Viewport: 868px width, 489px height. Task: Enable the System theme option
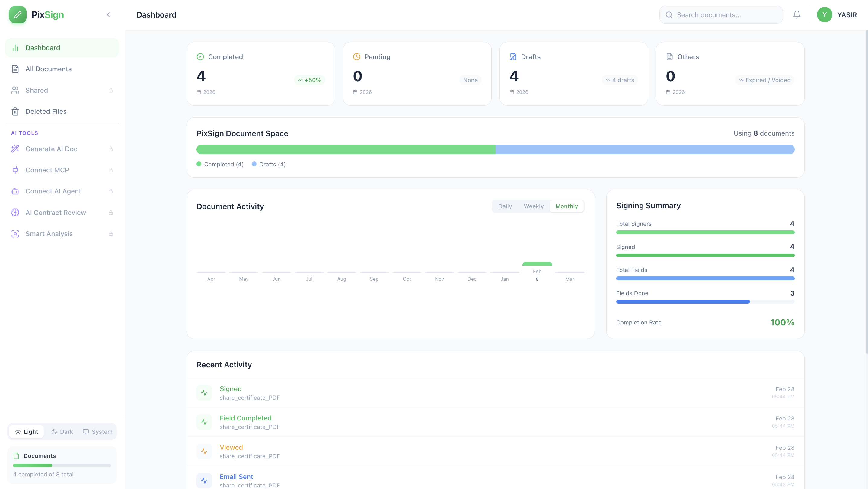click(97, 431)
